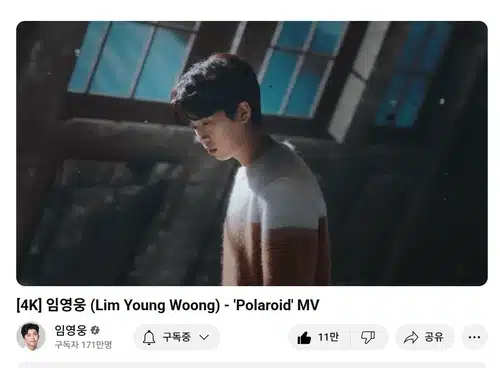Screen dimensions: 500x368
Task: Expand the 구독중 subscription chevron
Action: pos(204,337)
